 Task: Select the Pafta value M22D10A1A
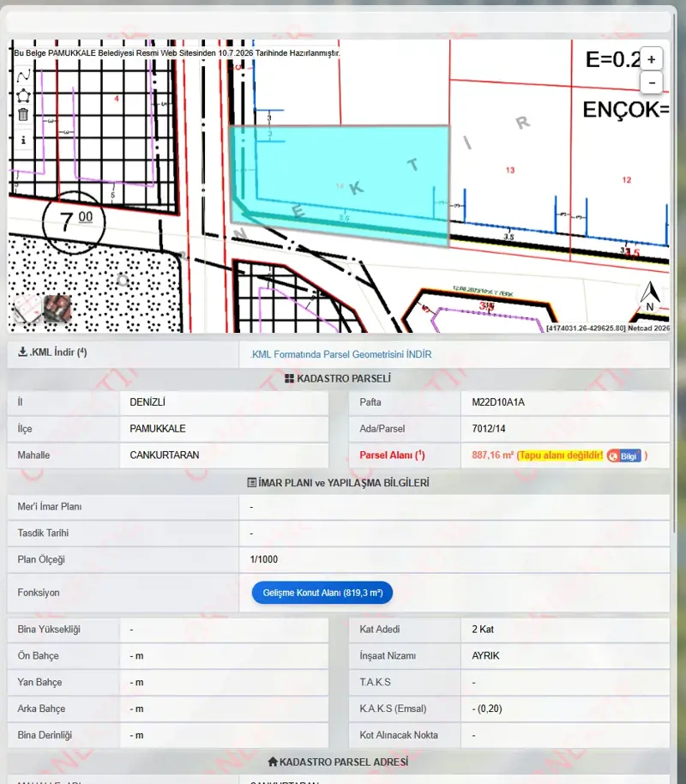[x=498, y=402]
